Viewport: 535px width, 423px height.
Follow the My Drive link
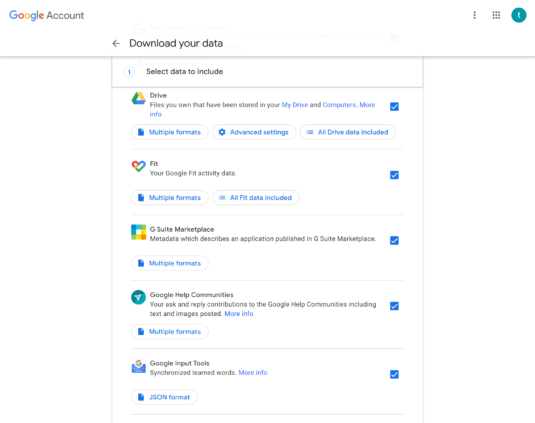pos(294,105)
